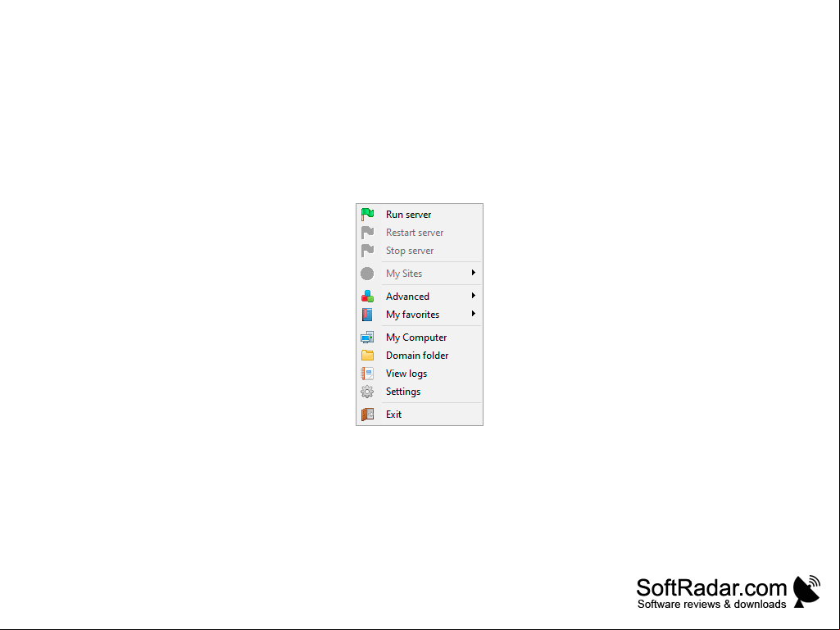Open the My favorites menu entry
The height and width of the screenshot is (630, 840).
[x=420, y=315]
